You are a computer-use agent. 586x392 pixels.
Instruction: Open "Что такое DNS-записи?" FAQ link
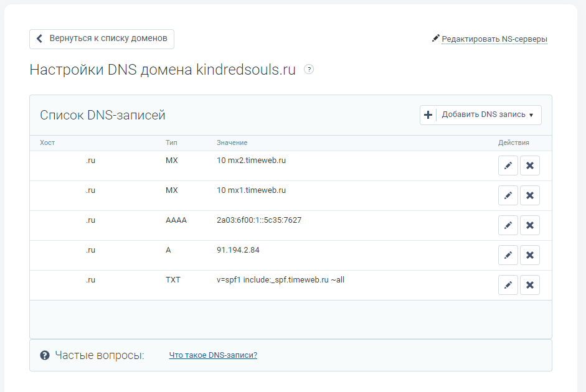213,355
